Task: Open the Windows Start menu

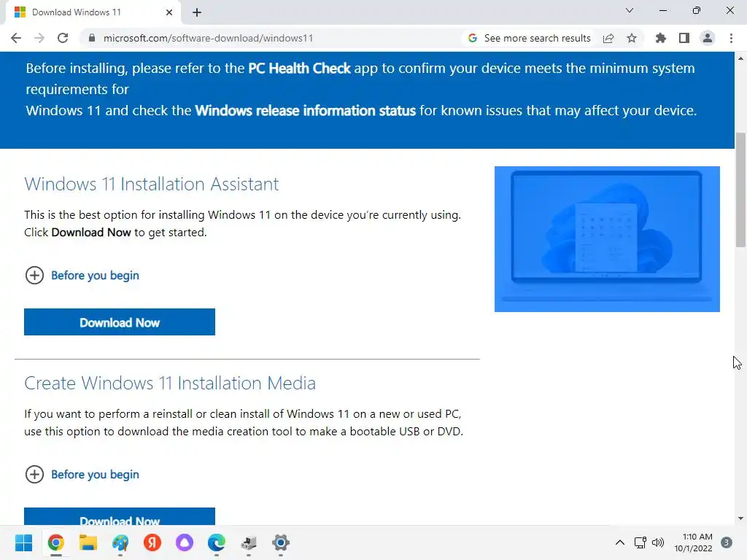Action: pos(24,542)
